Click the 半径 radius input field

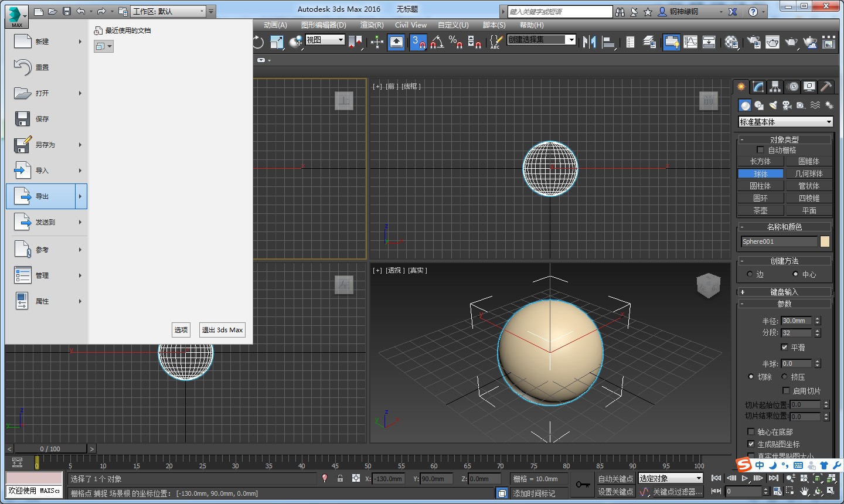(x=796, y=321)
